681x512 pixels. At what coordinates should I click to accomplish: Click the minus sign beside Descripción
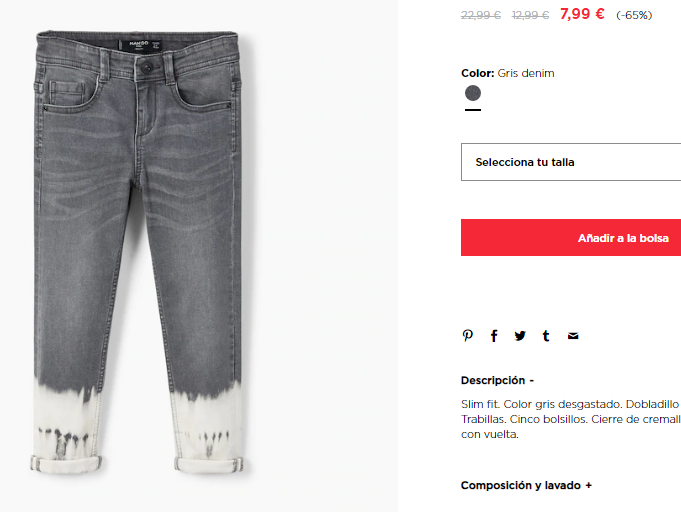[x=531, y=381]
